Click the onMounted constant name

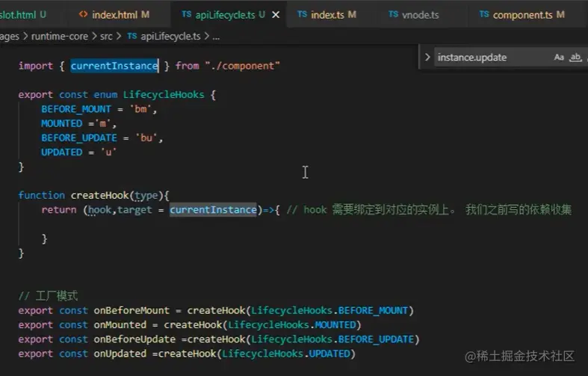[120, 324]
